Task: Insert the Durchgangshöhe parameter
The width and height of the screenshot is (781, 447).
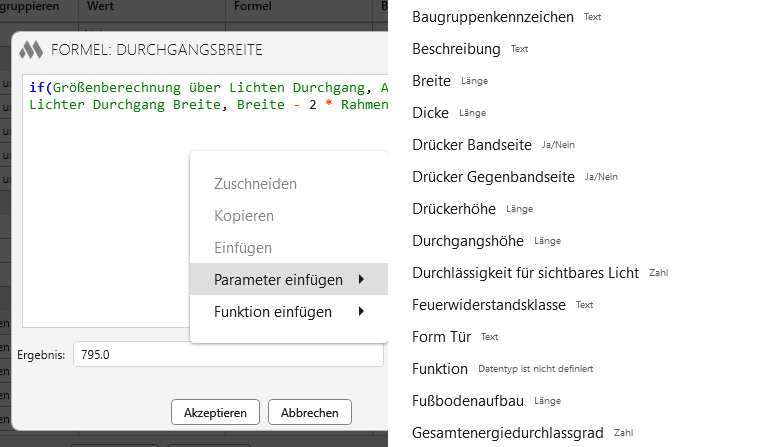Action: click(470, 241)
